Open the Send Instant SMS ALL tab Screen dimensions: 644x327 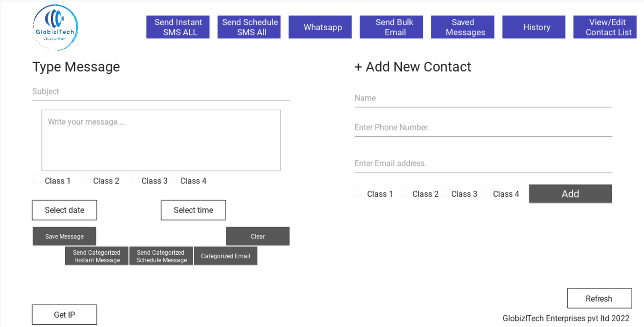click(178, 27)
